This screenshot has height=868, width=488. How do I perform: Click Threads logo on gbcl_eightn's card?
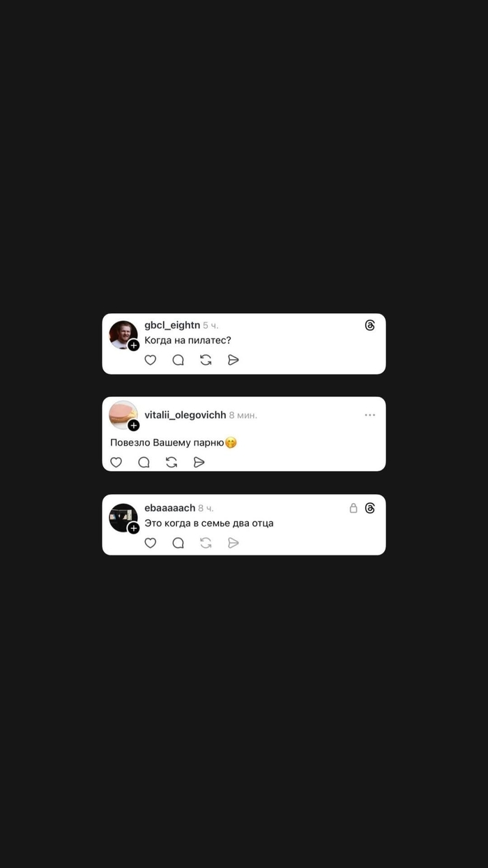pyautogui.click(x=370, y=325)
